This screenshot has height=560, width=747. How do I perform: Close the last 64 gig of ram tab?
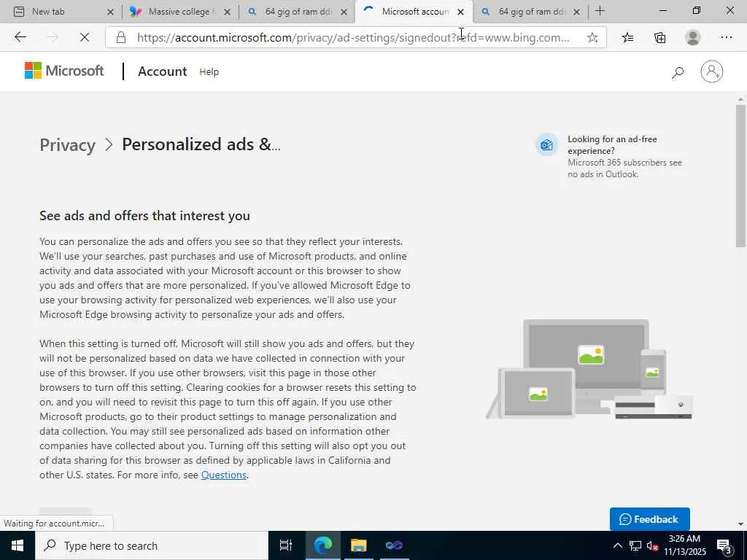(x=576, y=12)
